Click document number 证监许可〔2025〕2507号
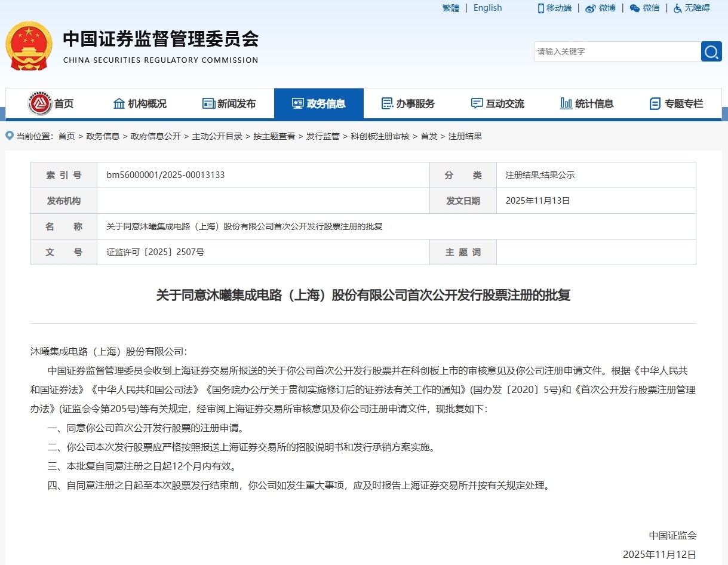The height and width of the screenshot is (565, 728). tap(155, 252)
